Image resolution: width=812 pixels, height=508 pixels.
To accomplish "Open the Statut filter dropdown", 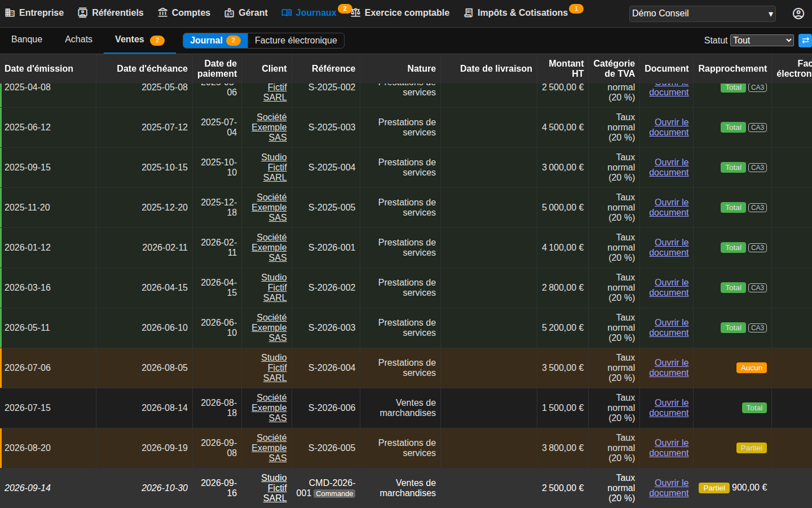I will point(762,40).
